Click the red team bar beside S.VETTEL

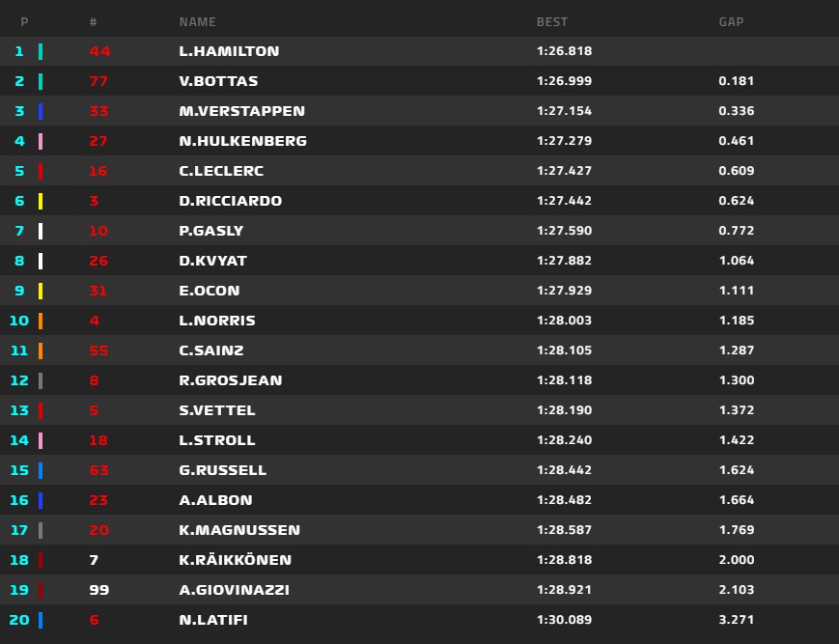click(41, 410)
